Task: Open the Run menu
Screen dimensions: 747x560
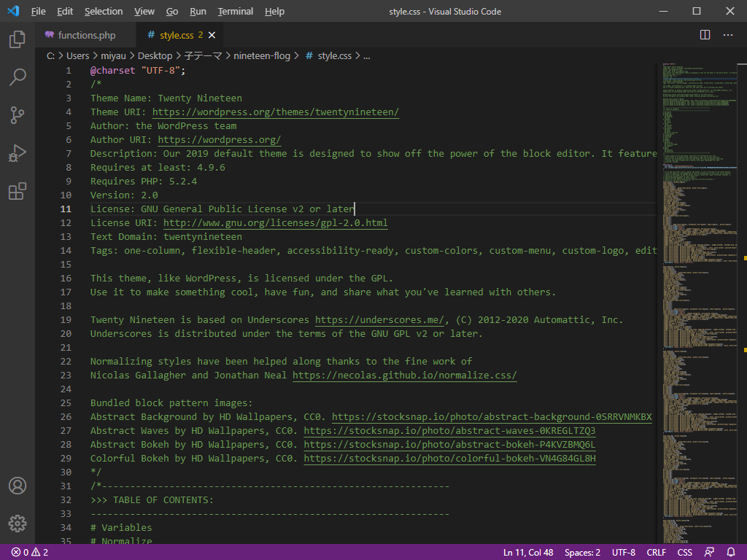Action: [x=198, y=12]
